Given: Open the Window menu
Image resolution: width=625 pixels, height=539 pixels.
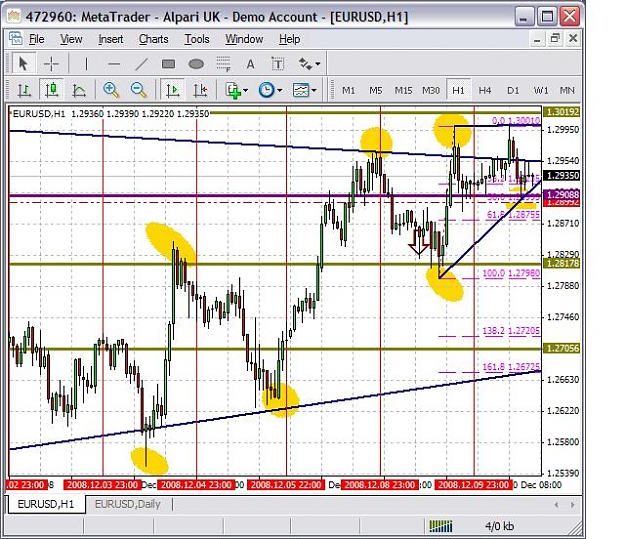Looking at the screenshot, I should [244, 39].
